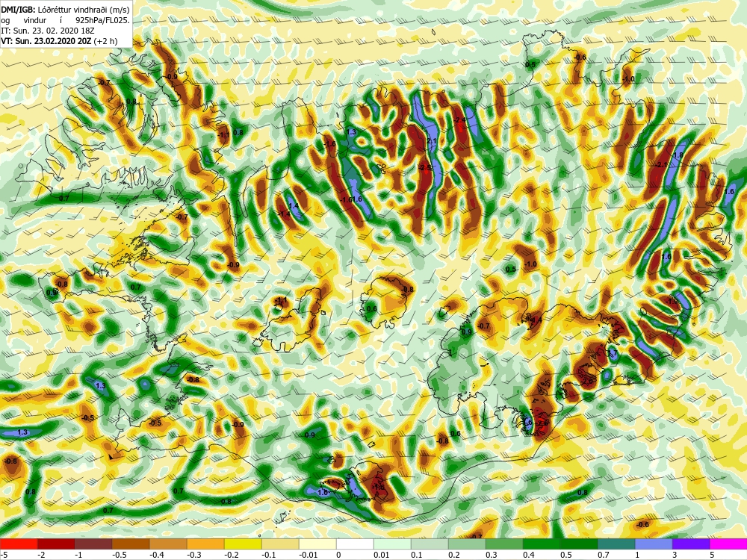Select the '1.7' value label on the map
This screenshot has height=560, width=747.
pos(613,353)
